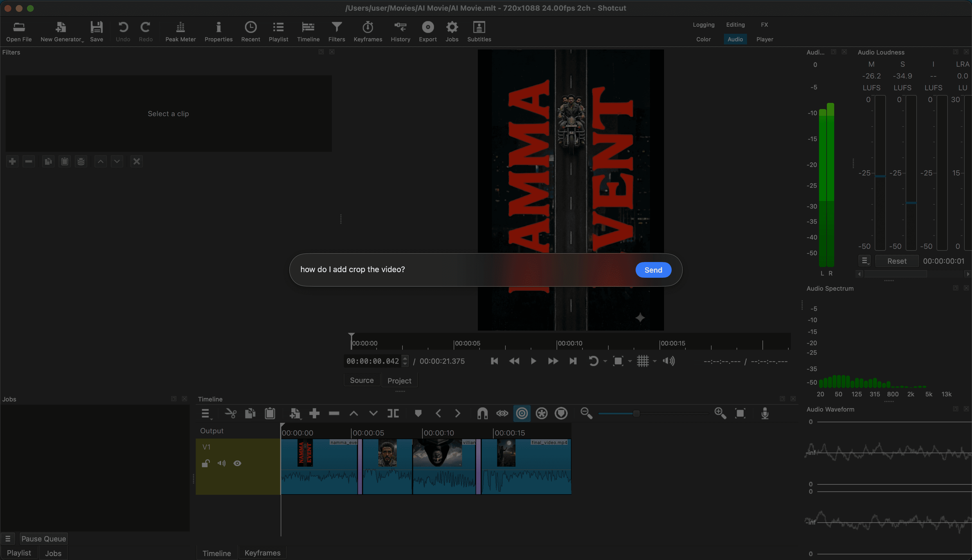Click split at playhead icon

pyautogui.click(x=393, y=414)
